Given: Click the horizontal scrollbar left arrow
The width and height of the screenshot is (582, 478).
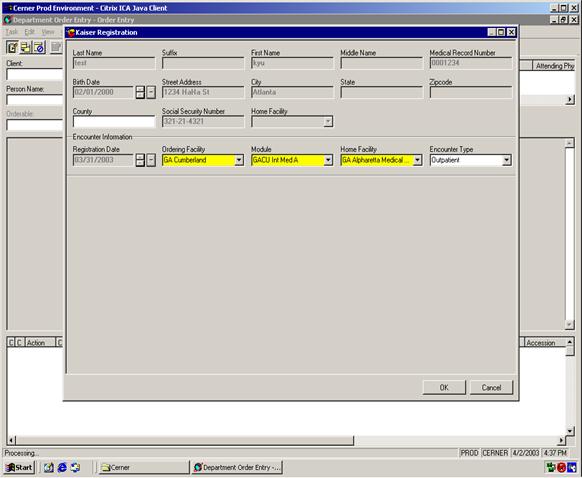Looking at the screenshot, I should tap(11, 441).
